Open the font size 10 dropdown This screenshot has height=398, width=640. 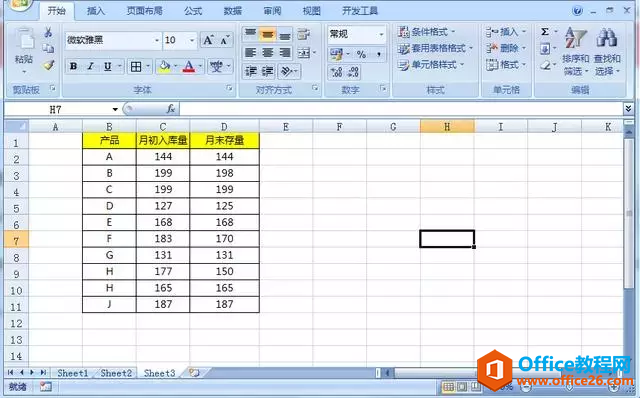[x=192, y=40]
